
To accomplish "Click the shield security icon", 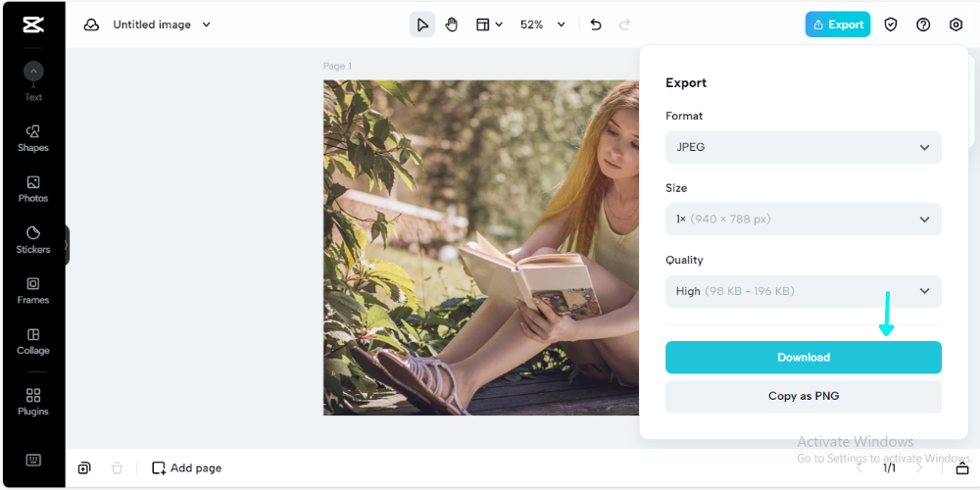I will click(891, 25).
